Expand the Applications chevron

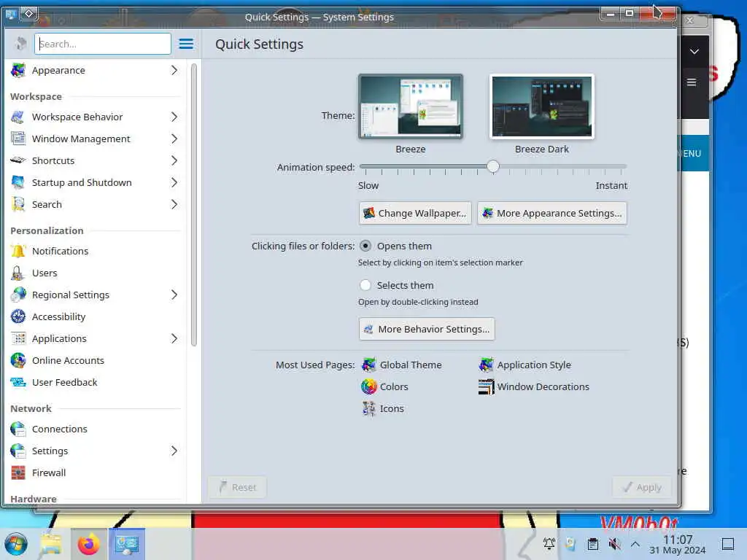[174, 338]
